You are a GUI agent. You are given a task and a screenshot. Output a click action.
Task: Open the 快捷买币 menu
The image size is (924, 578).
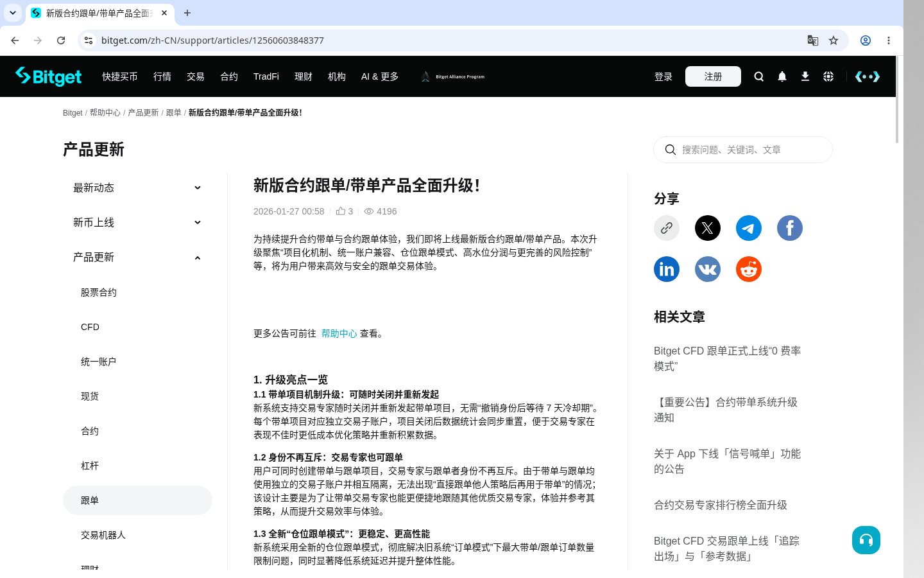120,76
